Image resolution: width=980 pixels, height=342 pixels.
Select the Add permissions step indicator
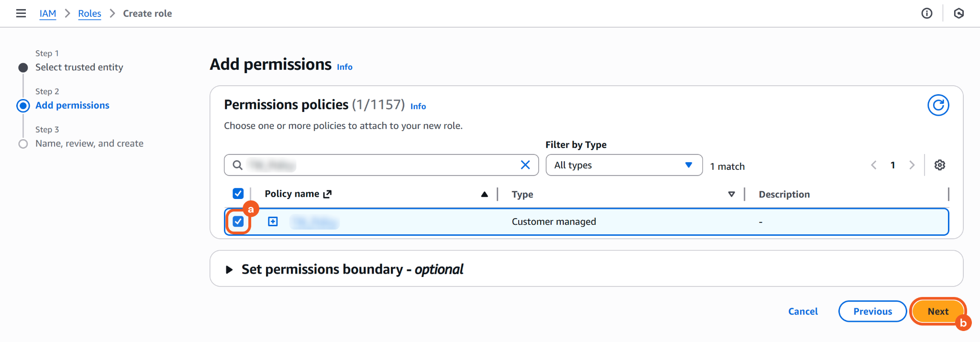(x=72, y=105)
